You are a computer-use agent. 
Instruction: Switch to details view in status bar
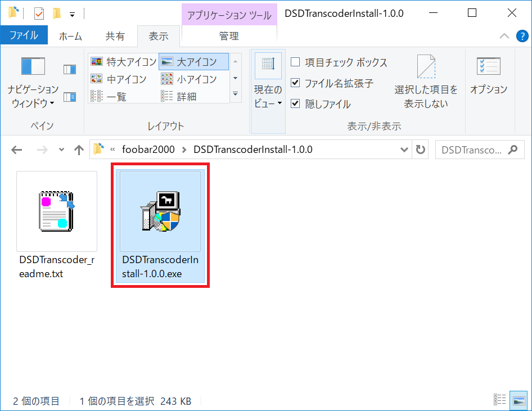(500, 400)
